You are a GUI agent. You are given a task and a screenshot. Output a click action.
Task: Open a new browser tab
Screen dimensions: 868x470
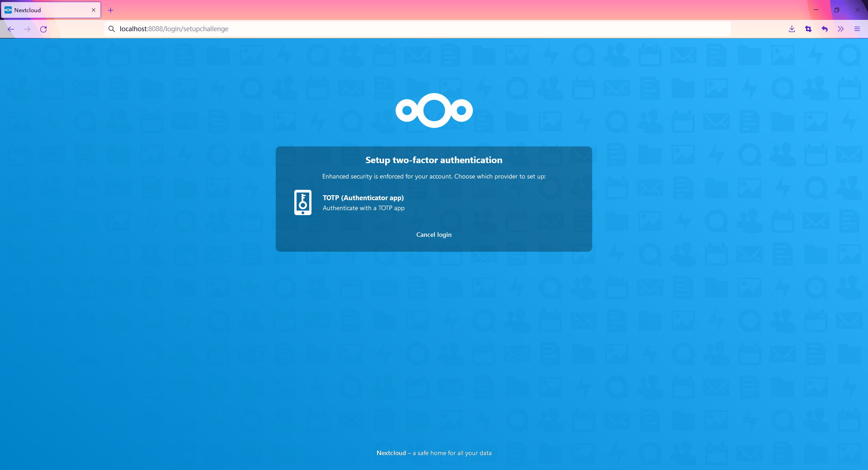click(x=110, y=10)
